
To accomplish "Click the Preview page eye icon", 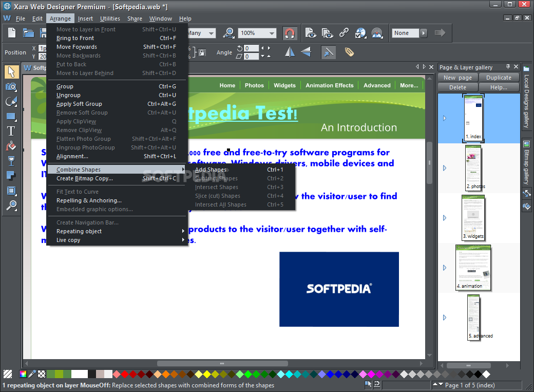I will [310, 33].
